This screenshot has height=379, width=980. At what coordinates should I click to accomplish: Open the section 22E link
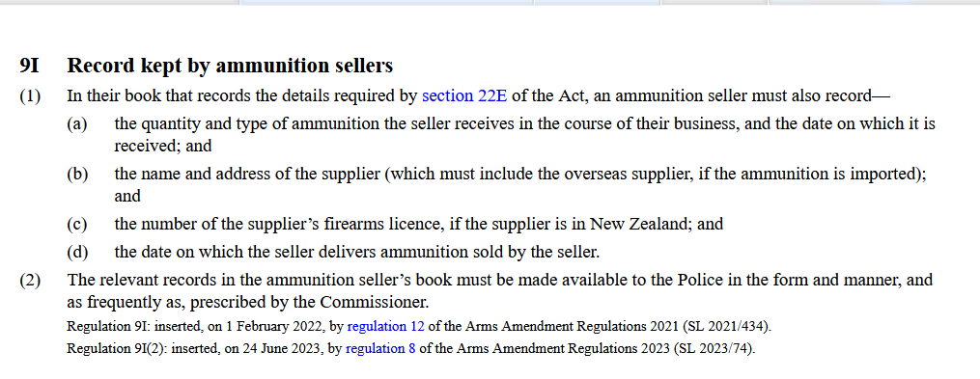(x=464, y=96)
